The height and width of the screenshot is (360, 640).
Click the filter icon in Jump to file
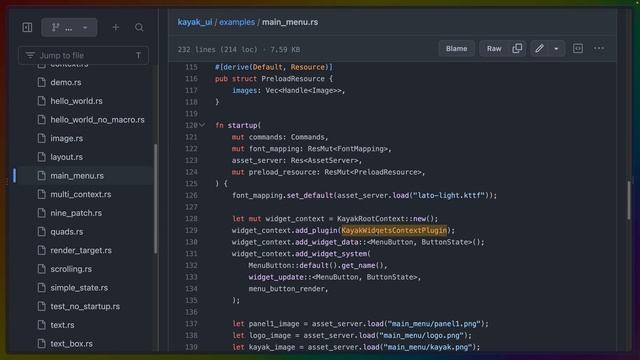(30, 55)
